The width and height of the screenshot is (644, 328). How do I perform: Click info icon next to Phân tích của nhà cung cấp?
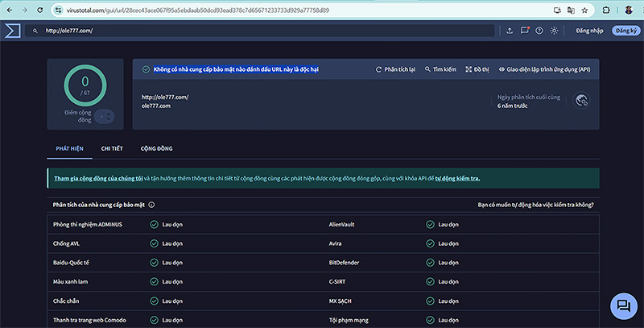pyautogui.click(x=151, y=205)
